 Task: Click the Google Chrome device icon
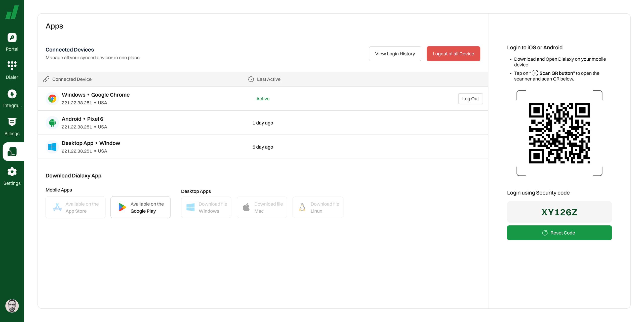(52, 99)
